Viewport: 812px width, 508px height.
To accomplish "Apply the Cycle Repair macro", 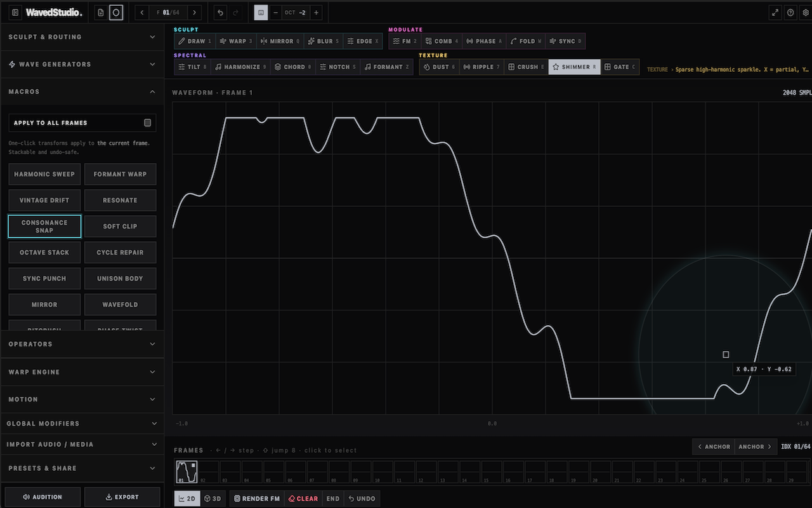I will (x=120, y=252).
